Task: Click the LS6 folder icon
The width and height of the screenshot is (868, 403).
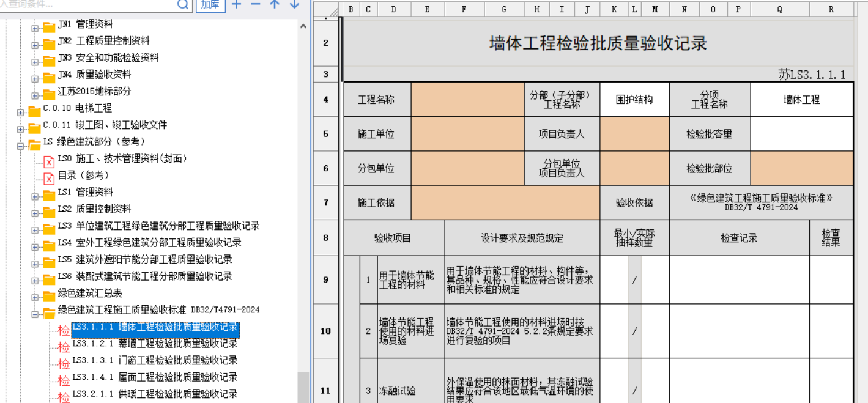Action: (x=49, y=279)
